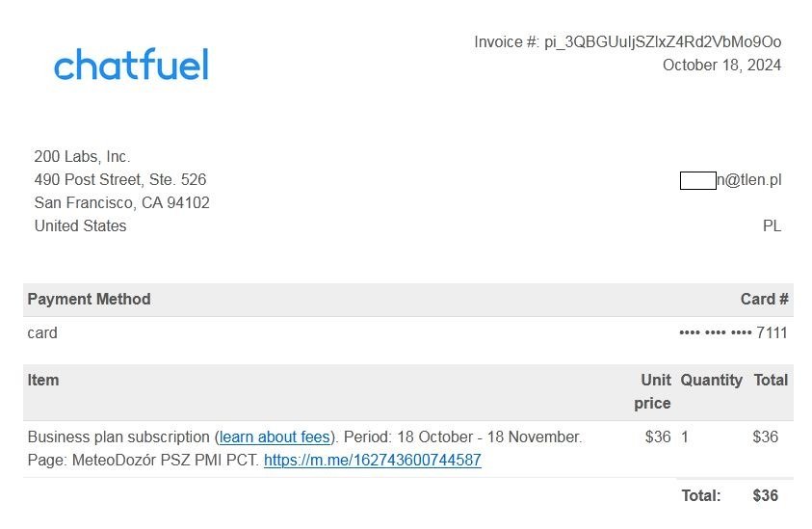Click the chatfuel logo
The height and width of the screenshot is (529, 812).
131,65
